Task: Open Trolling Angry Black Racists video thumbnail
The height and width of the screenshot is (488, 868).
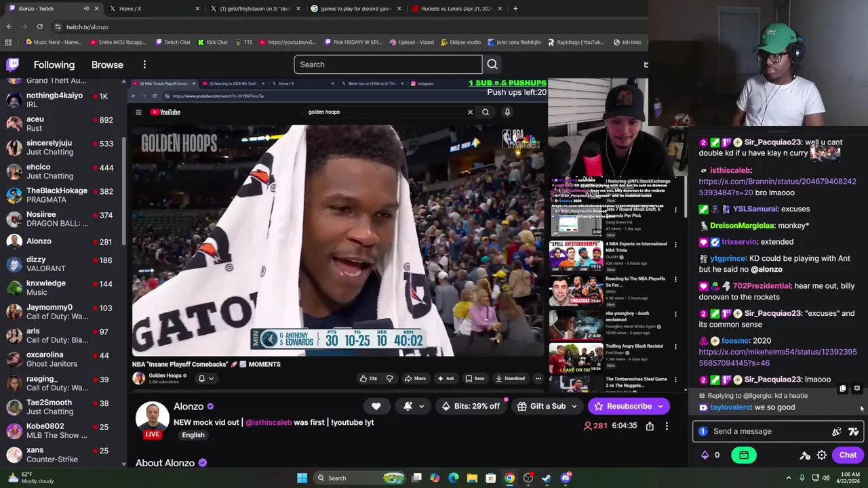Action: [x=576, y=359]
